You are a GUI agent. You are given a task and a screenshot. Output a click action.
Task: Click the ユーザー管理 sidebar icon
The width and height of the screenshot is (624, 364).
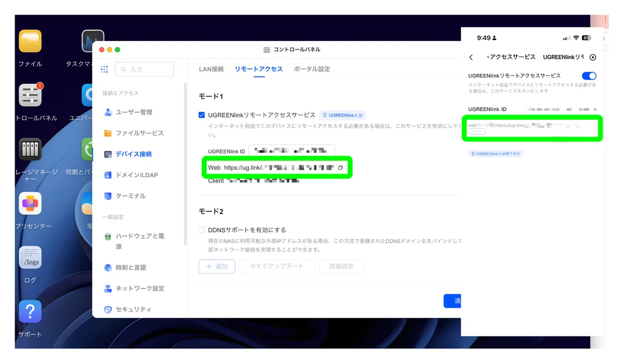tap(108, 112)
